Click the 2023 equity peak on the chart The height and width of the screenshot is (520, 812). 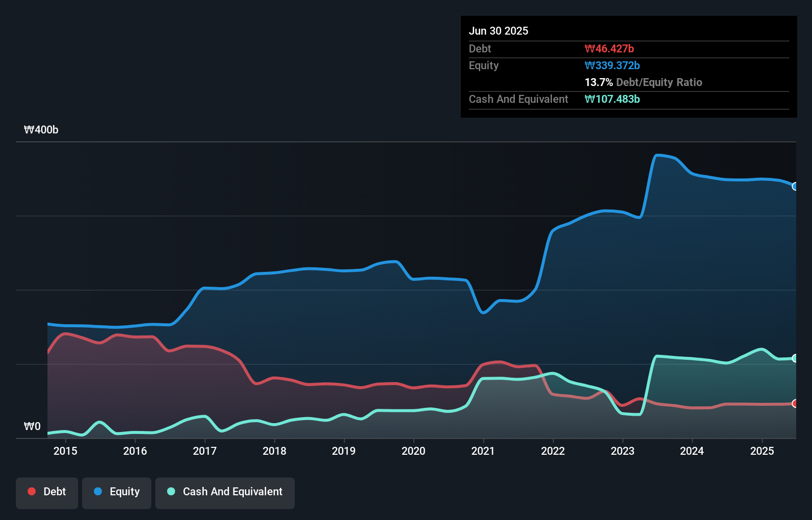pyautogui.click(x=660, y=155)
